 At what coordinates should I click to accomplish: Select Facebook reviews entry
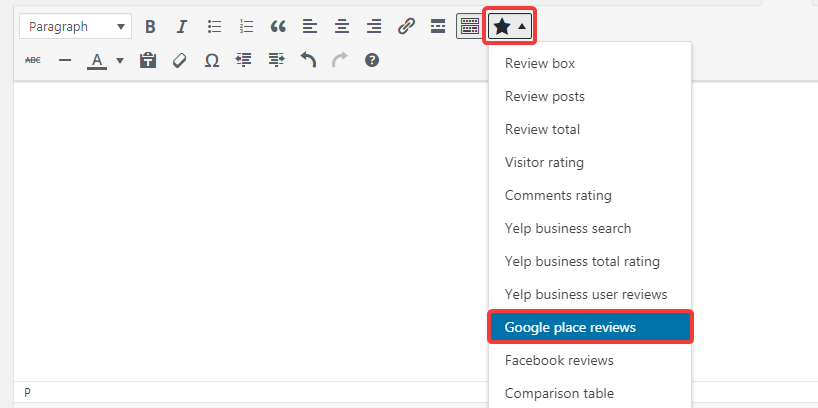coord(590,361)
